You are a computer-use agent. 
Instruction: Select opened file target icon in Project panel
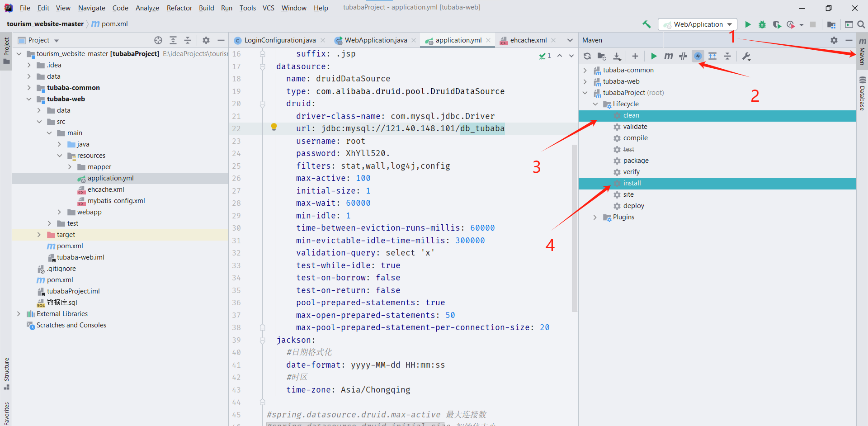[x=158, y=40]
